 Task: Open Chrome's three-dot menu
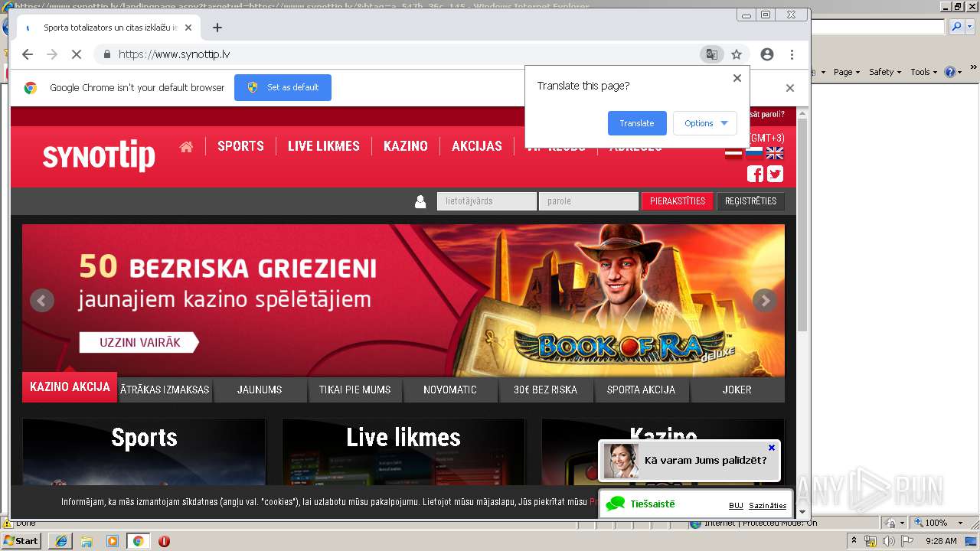[792, 54]
